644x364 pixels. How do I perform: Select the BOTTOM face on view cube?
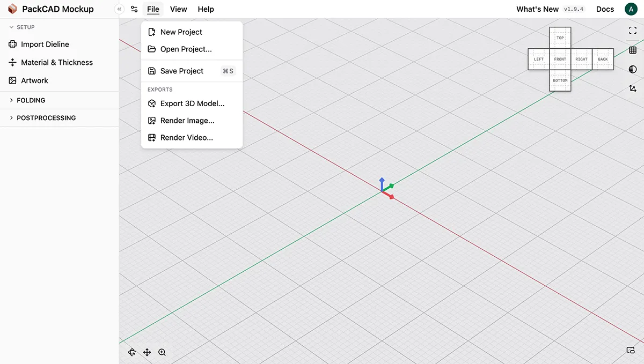click(x=560, y=80)
